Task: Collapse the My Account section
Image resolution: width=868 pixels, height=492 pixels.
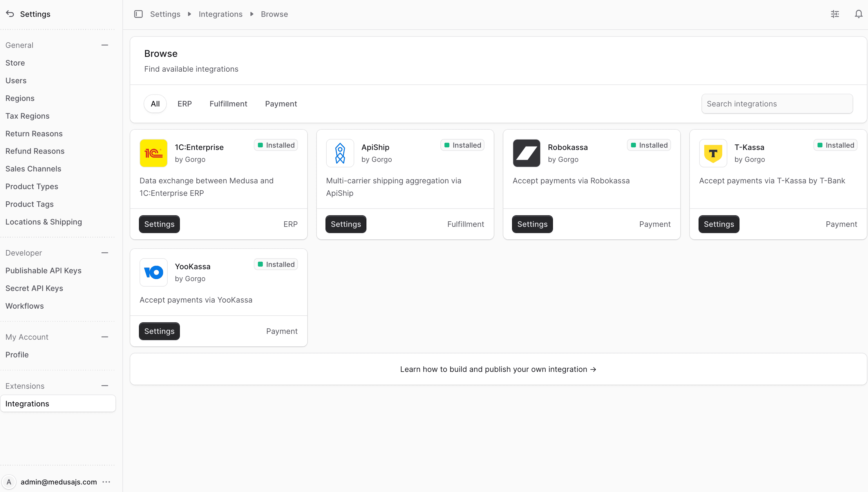Action: 105,337
